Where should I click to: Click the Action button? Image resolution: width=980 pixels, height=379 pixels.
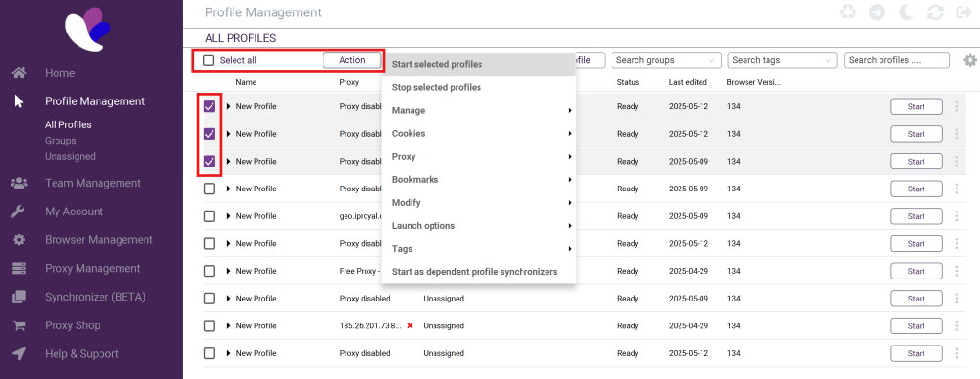[x=352, y=60]
